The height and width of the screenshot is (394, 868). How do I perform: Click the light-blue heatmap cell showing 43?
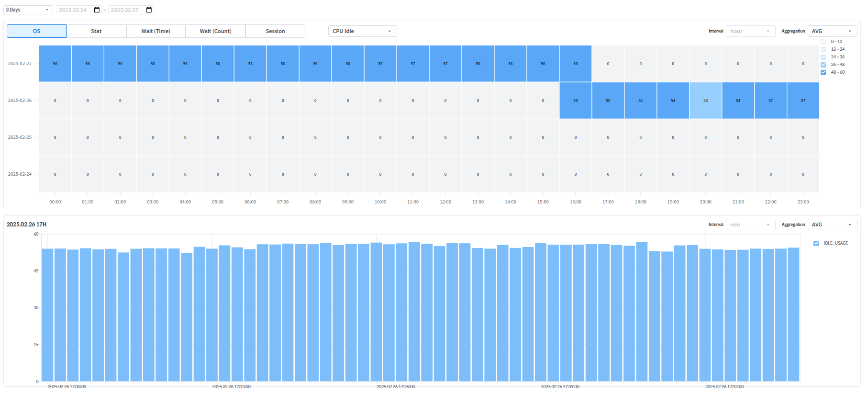pos(705,101)
